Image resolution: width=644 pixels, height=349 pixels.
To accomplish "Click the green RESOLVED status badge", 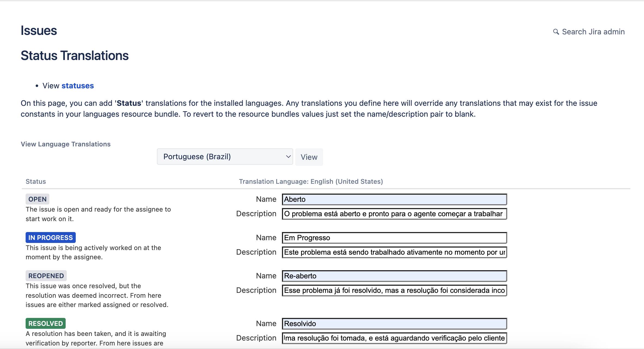I will (45, 323).
